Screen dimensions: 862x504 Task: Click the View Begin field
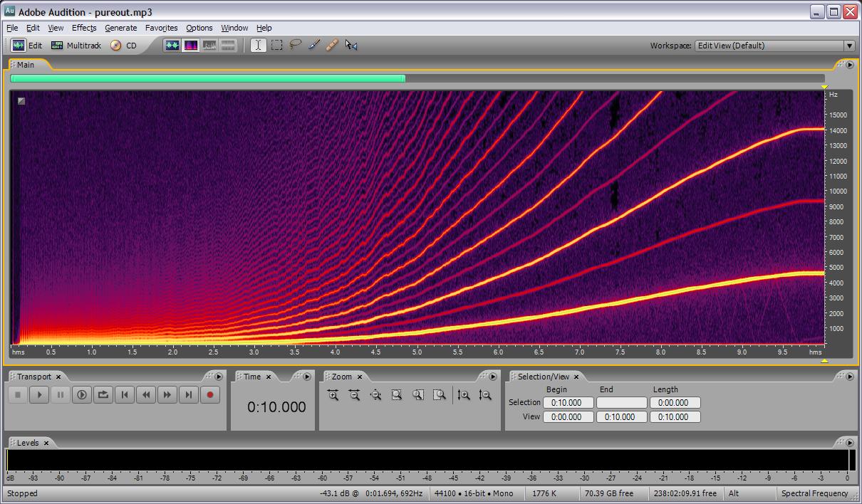point(568,417)
